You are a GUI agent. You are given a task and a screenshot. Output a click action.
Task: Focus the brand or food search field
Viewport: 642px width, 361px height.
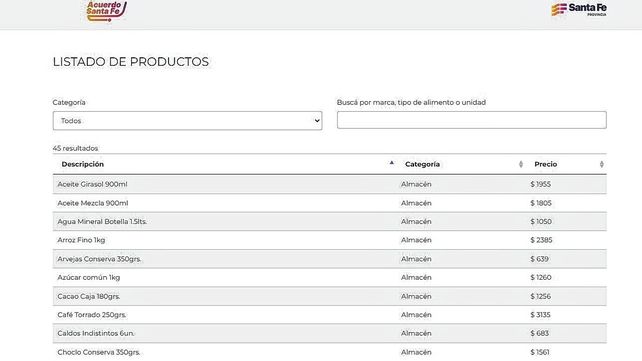pyautogui.click(x=472, y=120)
